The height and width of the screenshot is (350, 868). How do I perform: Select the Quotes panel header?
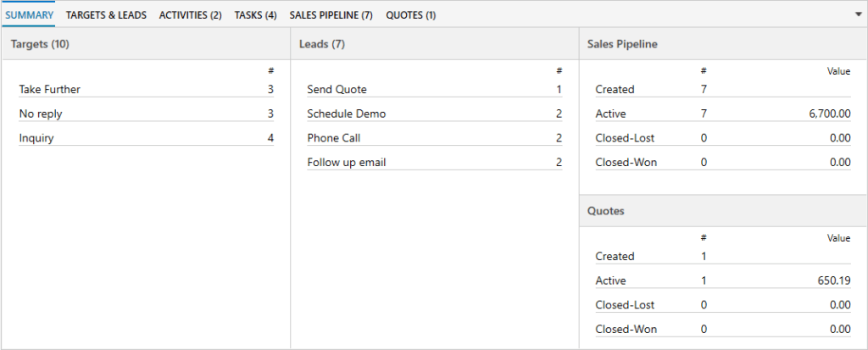click(723, 211)
